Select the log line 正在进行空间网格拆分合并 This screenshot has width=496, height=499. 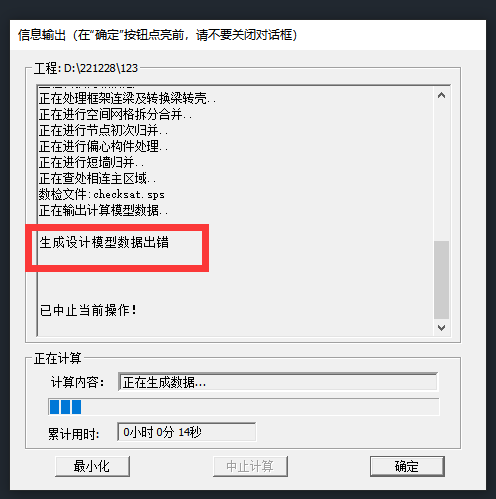tap(115, 114)
